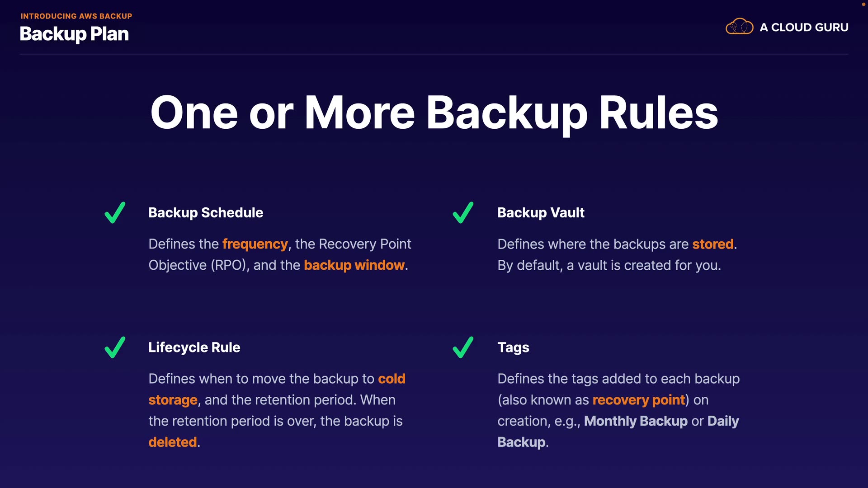The height and width of the screenshot is (488, 868).
Task: Click the orange backup window phrase
Action: click(354, 265)
